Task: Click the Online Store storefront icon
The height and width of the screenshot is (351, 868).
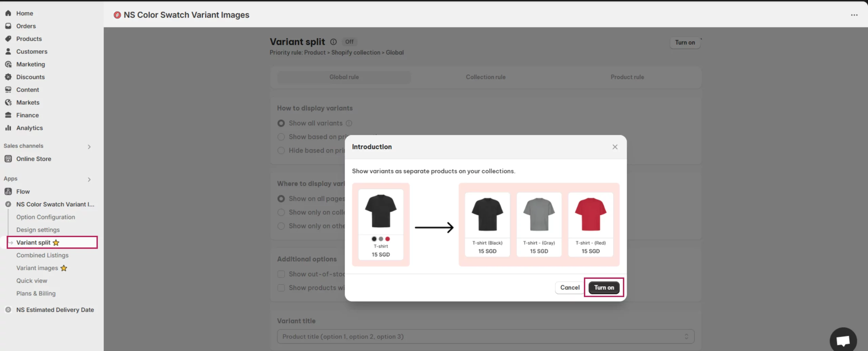Action: pos(8,159)
